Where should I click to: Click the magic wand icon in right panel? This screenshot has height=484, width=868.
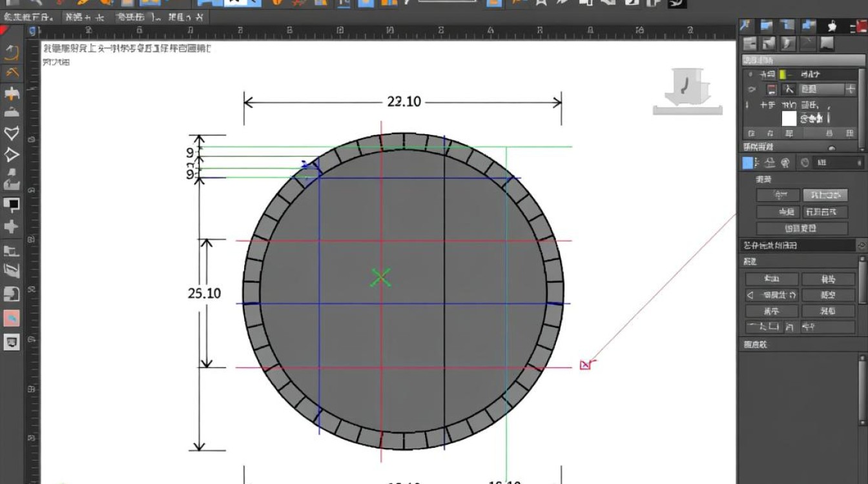click(x=747, y=26)
